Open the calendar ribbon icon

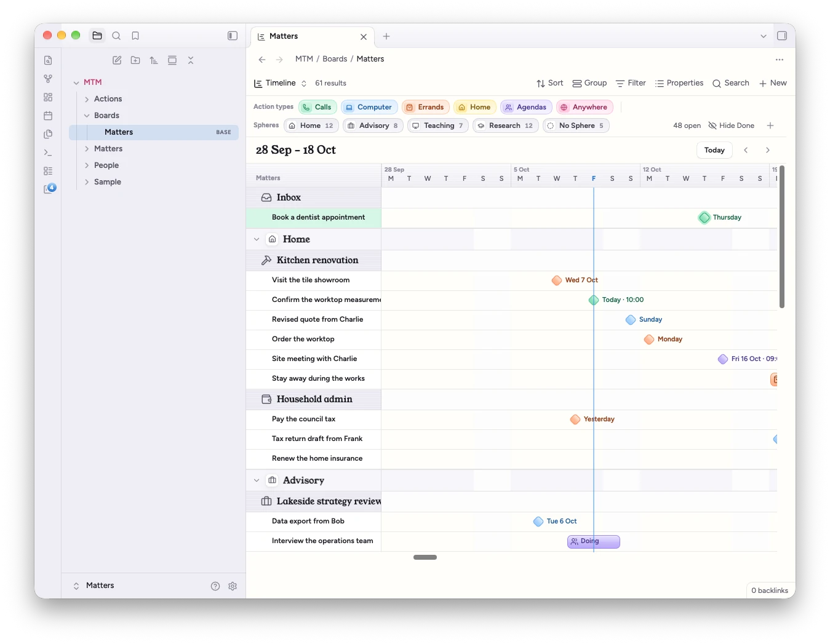pyautogui.click(x=48, y=116)
